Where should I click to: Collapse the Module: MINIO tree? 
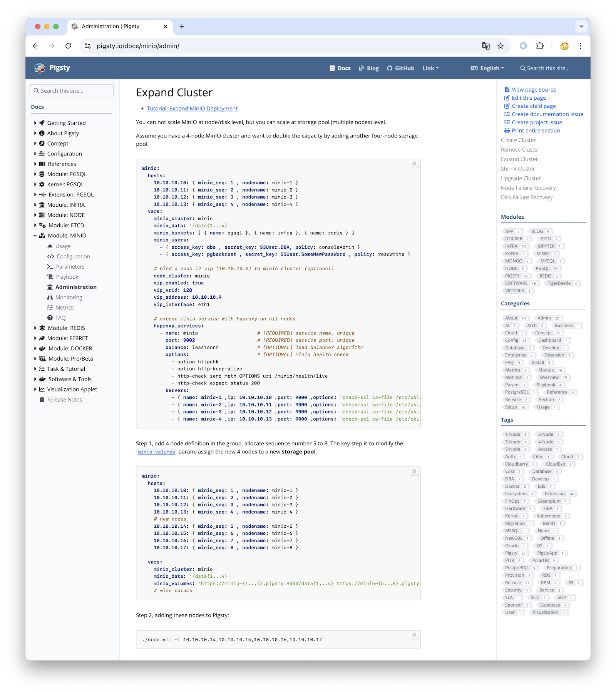[35, 236]
